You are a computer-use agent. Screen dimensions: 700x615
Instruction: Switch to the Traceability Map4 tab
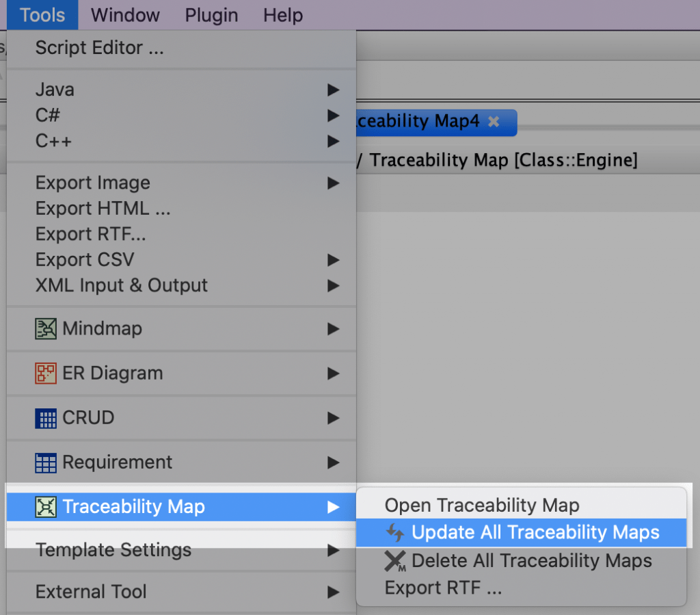[418, 122]
